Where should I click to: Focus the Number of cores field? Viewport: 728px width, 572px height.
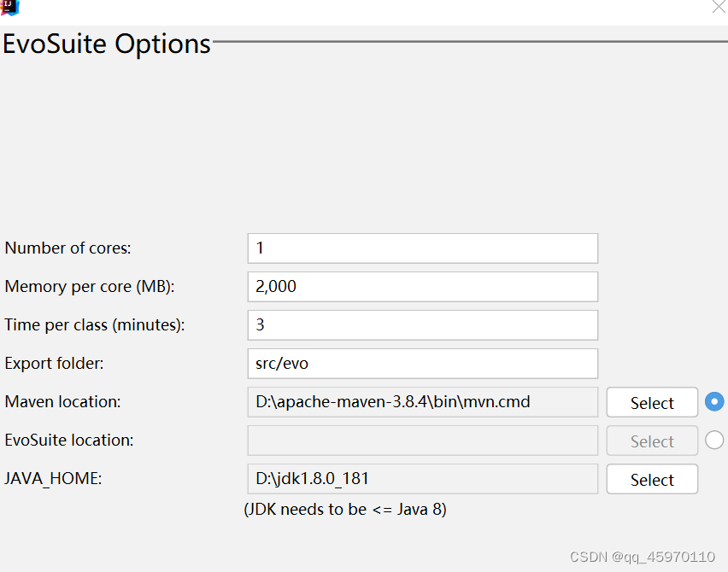[422, 248]
